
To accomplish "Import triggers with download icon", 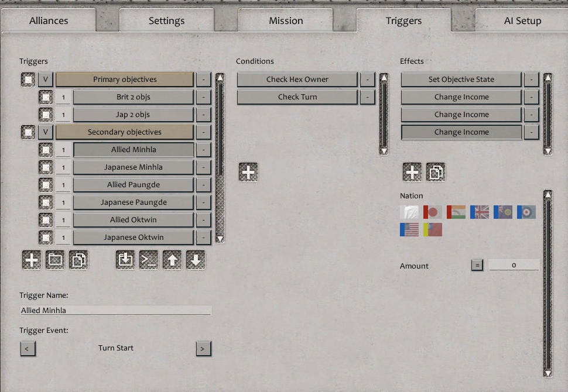I will pyautogui.click(x=125, y=260).
